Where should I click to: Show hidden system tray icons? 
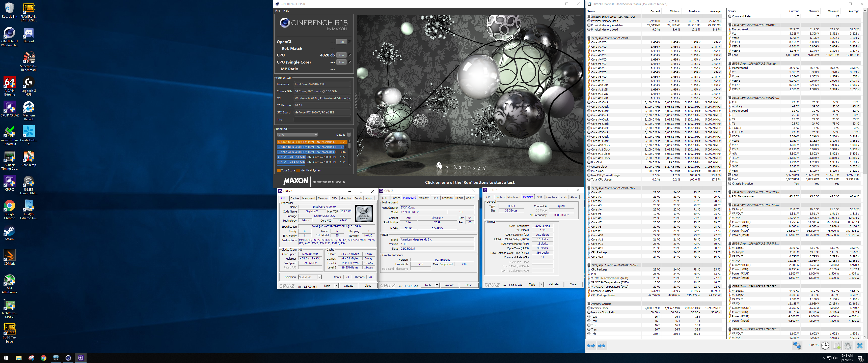[823, 358]
